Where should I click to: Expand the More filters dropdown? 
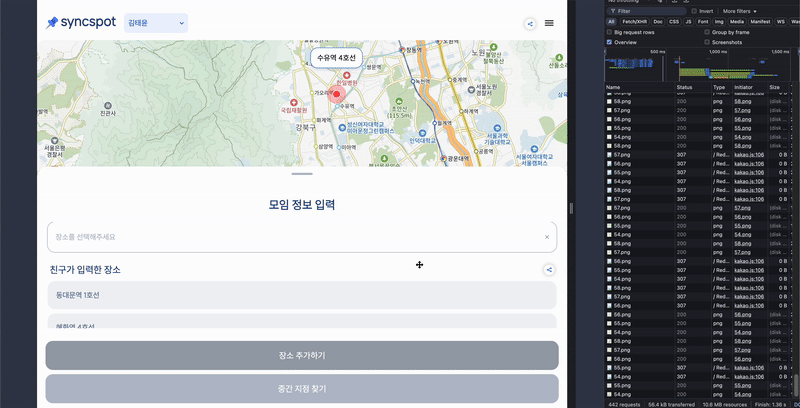(740, 11)
